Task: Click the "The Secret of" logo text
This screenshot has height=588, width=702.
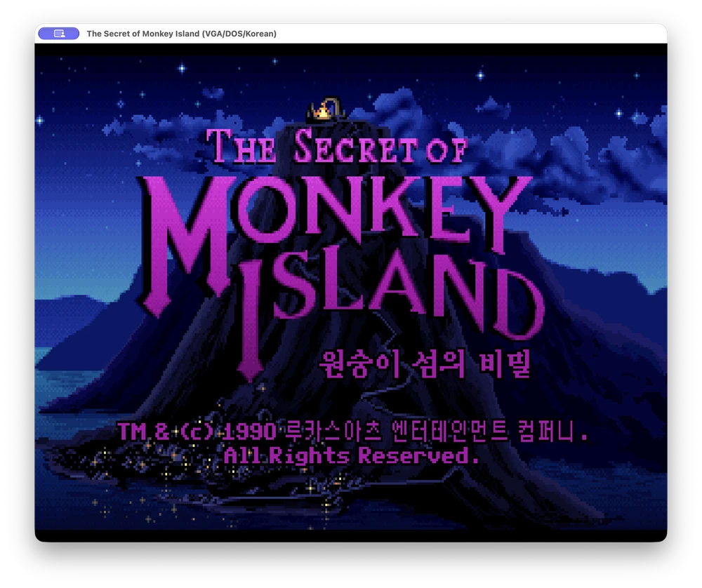Action: tap(337, 147)
